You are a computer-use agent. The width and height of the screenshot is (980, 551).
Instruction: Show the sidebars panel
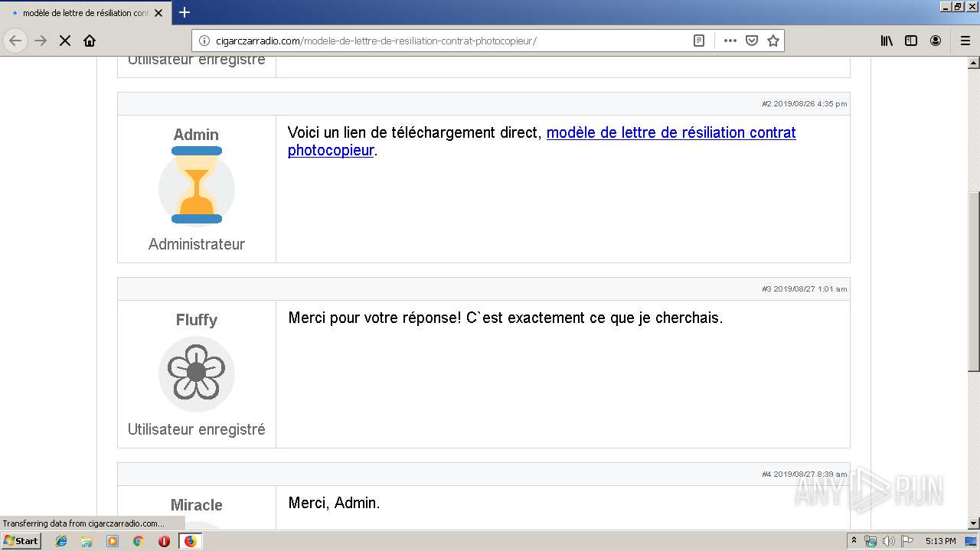[x=911, y=41]
